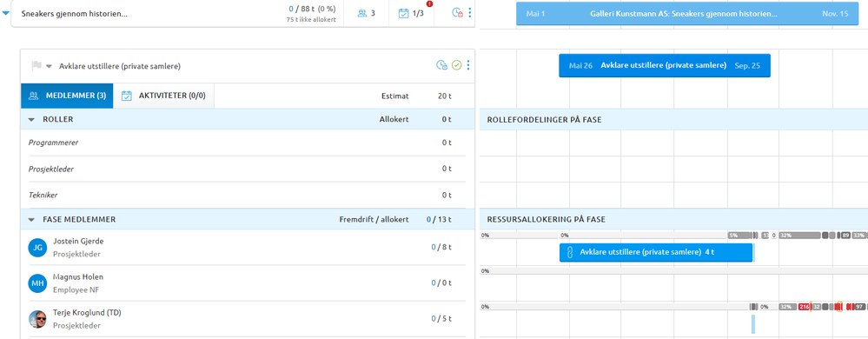Collapse the Sneakers gjennom historien project row
Image resolution: width=868 pixels, height=339 pixels.
coord(5,13)
